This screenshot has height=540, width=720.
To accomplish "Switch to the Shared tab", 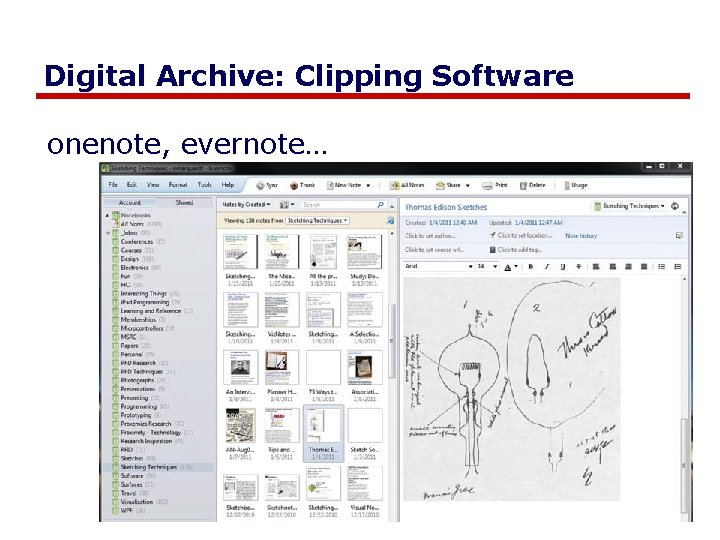I will (x=185, y=202).
